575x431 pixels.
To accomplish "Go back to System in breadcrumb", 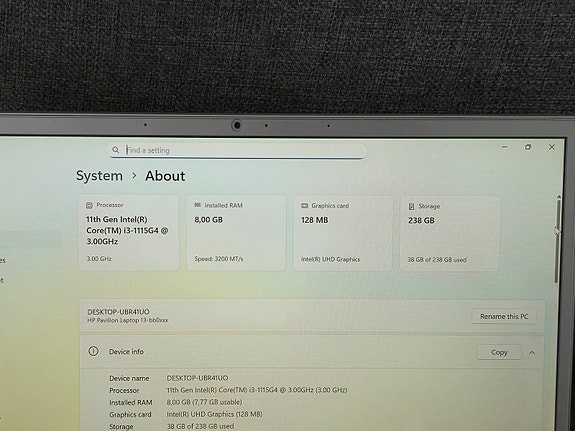I will 99,175.
